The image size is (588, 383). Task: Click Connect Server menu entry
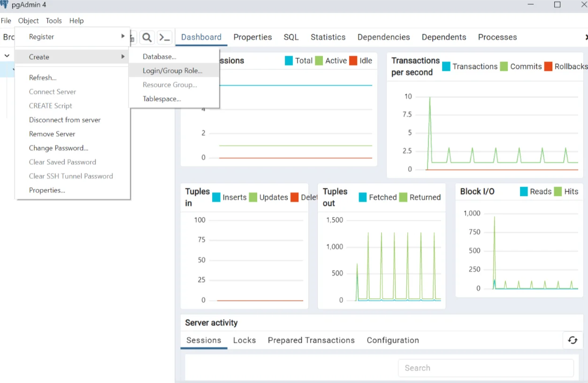pos(72,92)
